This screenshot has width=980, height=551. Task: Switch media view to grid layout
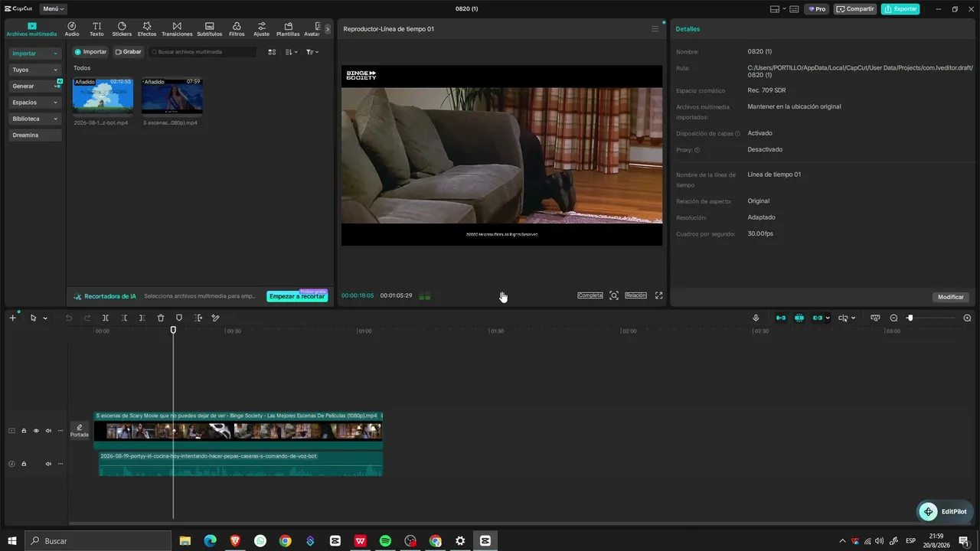pos(272,52)
